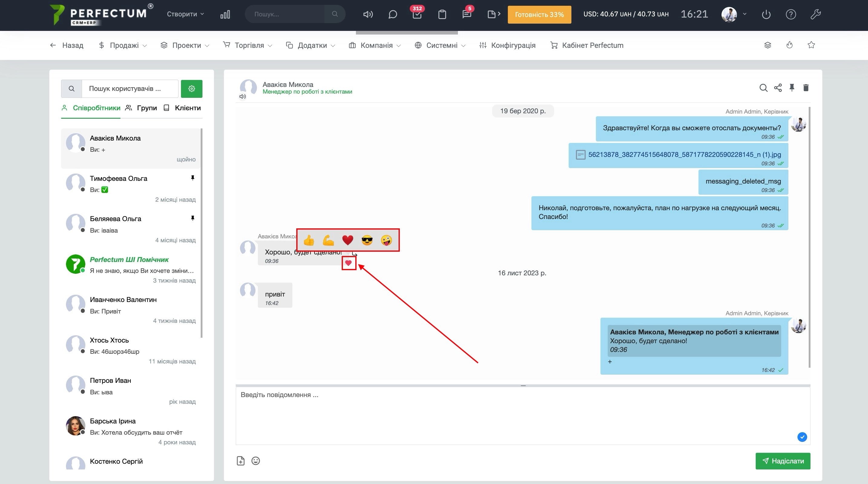The image size is (868, 484).
Task: Click the trash icon in chat header
Action: (806, 88)
